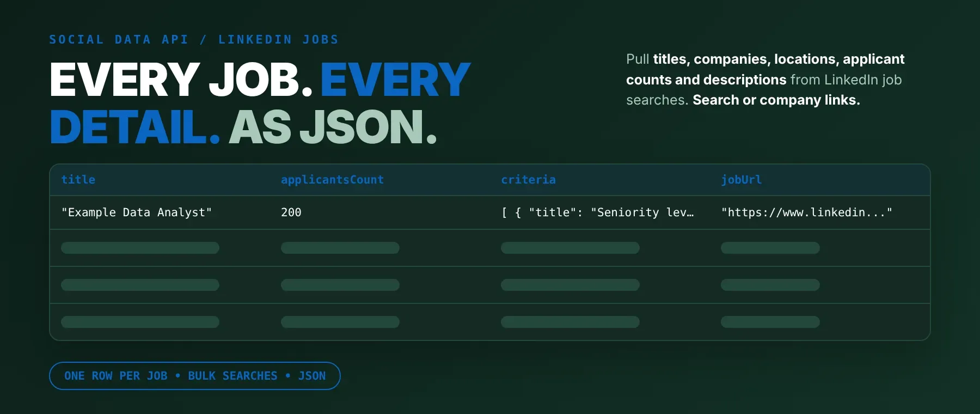980x414 pixels.
Task: Click the "applicantsCount" column header
Action: tap(332, 180)
